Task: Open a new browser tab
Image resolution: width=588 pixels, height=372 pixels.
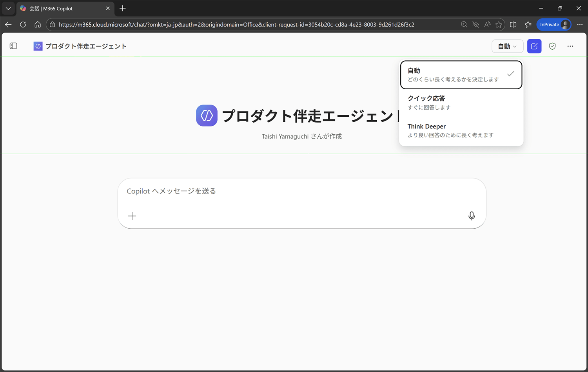Action: (x=123, y=8)
